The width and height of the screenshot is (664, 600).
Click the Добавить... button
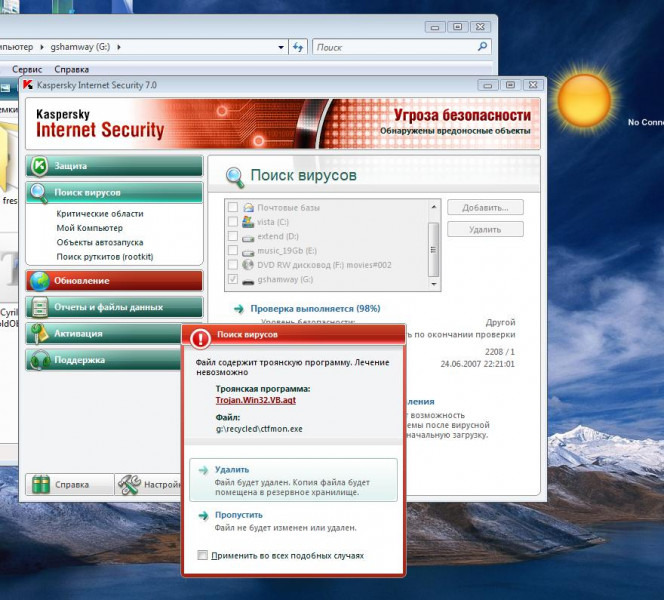click(x=485, y=207)
